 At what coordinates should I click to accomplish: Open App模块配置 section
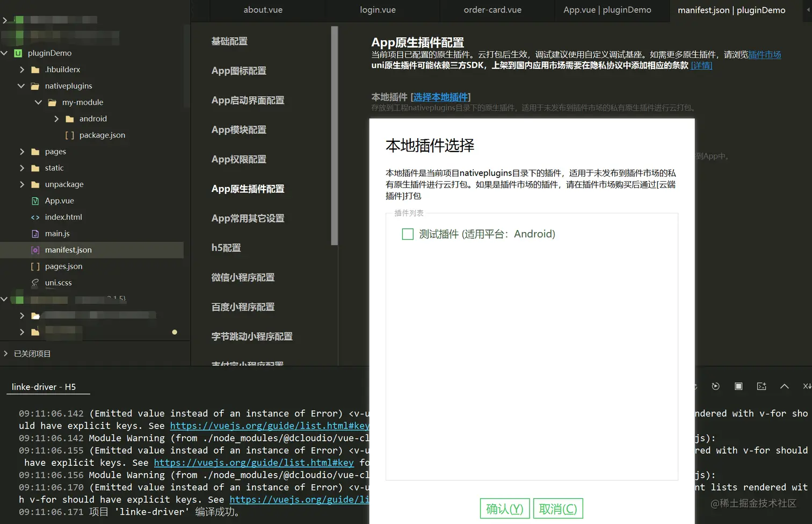point(239,130)
